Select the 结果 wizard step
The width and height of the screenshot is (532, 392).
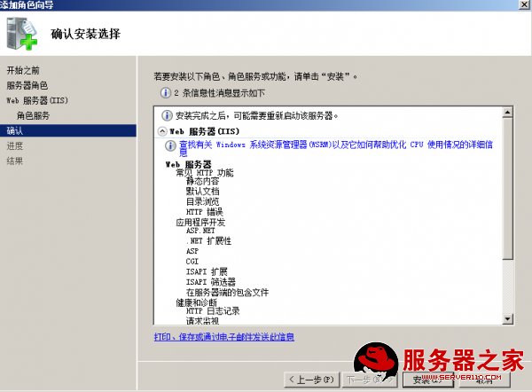(x=15, y=161)
